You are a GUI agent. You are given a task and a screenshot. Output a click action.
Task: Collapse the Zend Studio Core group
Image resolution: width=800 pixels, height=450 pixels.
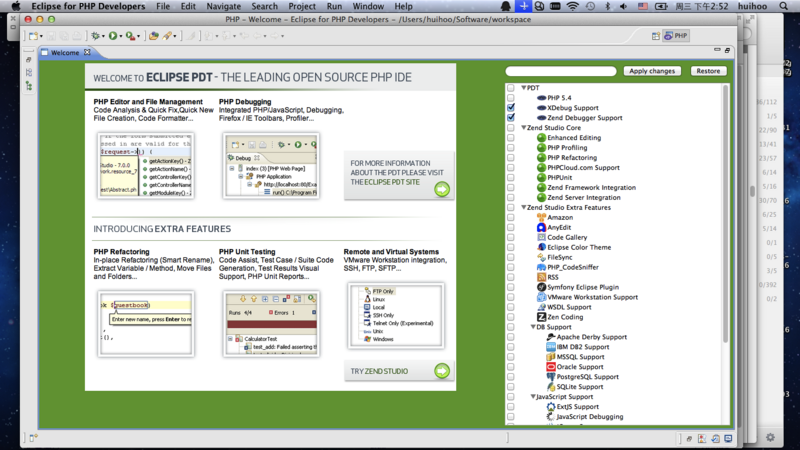point(523,128)
